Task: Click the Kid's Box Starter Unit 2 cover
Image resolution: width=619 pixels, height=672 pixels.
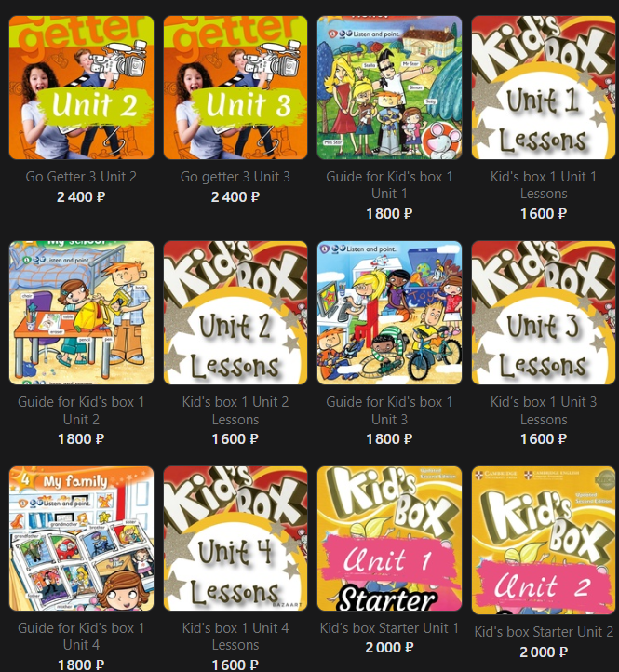Action: coord(544,540)
